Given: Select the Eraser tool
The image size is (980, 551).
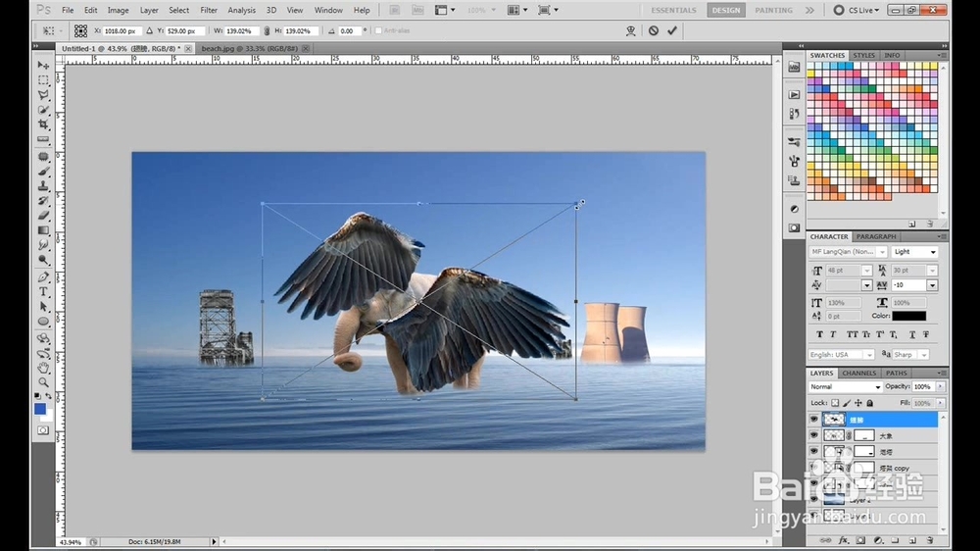Looking at the screenshot, I should click(x=43, y=216).
